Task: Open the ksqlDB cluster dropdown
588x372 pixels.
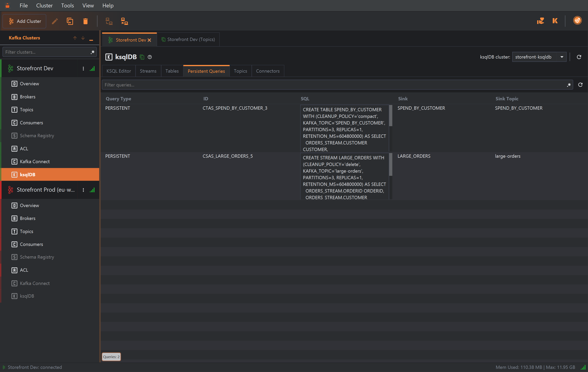Action: 539,57
